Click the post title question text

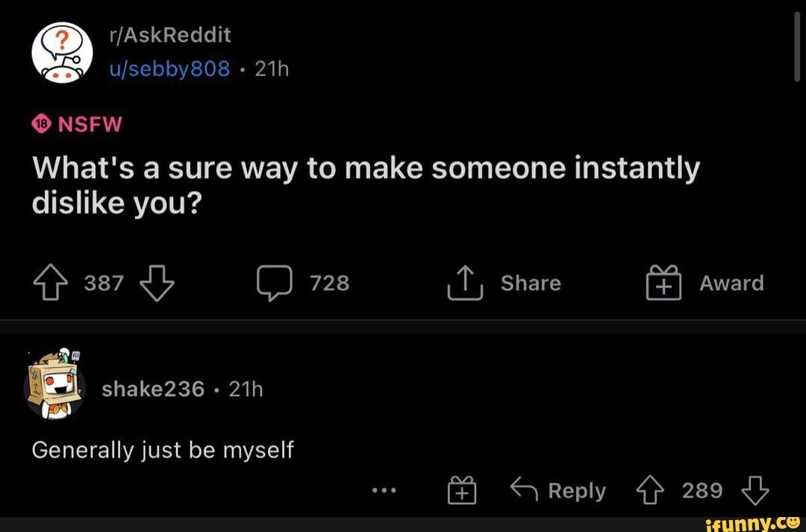coord(366,184)
